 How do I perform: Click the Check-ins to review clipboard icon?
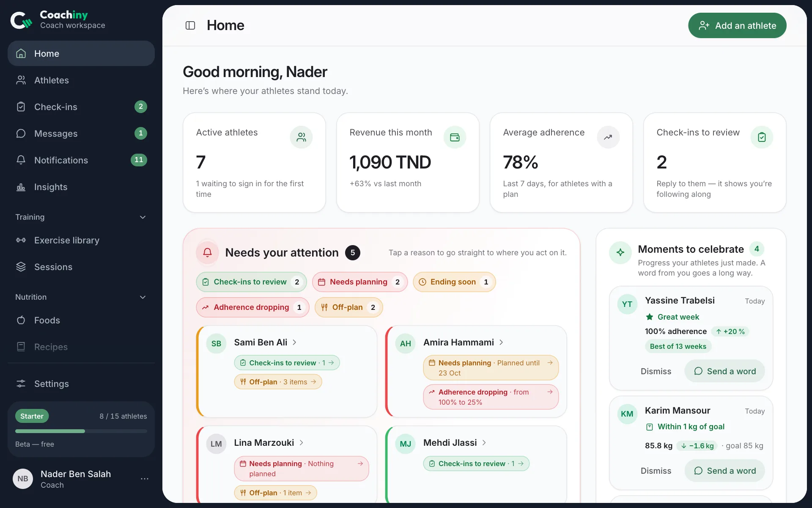click(x=762, y=137)
